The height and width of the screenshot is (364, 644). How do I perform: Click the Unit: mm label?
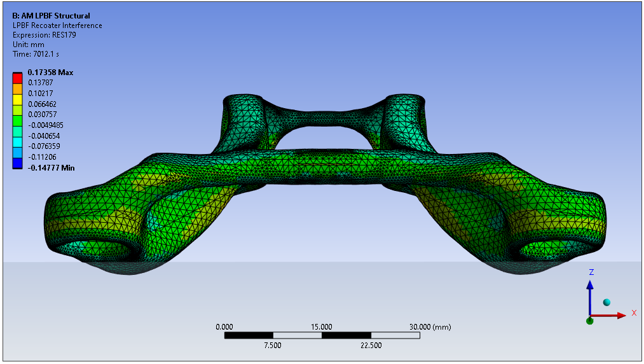(x=29, y=45)
